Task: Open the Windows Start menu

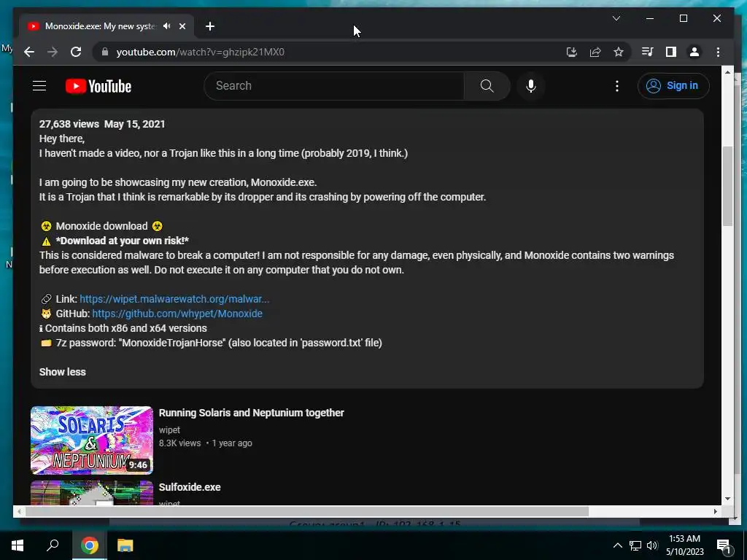Action: point(18,545)
